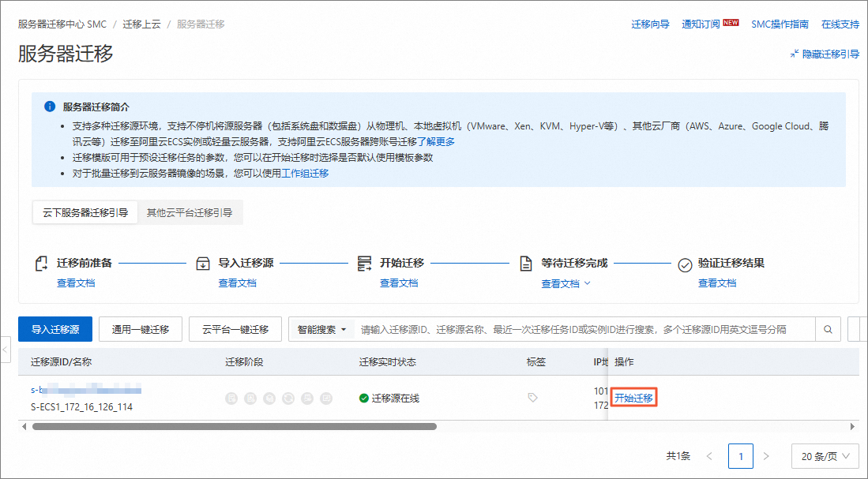This screenshot has width=868, height=479.
Task: Open 服务器迁移中心 SMC breadcrumb
Action: 62,24
